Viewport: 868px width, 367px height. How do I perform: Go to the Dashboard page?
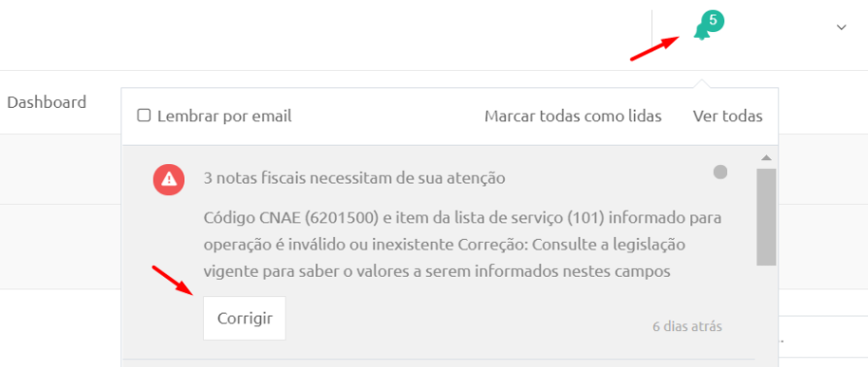click(47, 102)
